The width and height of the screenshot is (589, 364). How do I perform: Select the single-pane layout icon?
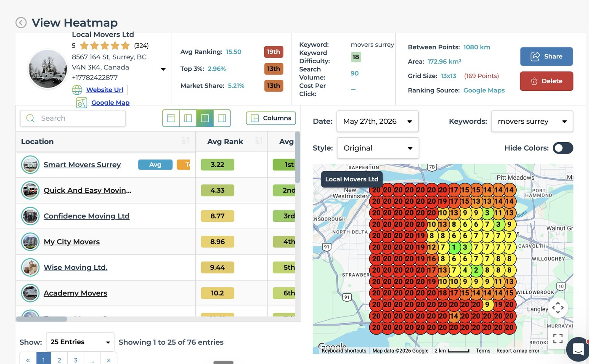171,118
